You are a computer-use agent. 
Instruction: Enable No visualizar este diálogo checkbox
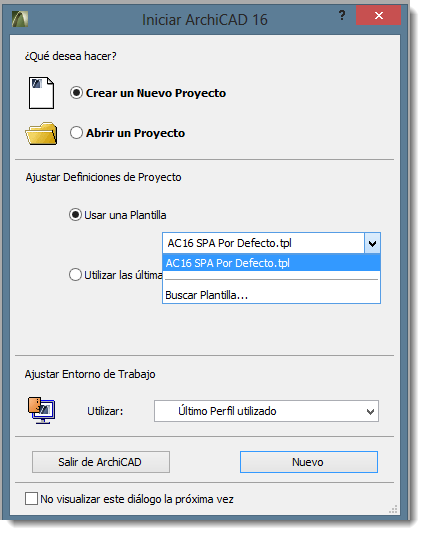(x=31, y=499)
